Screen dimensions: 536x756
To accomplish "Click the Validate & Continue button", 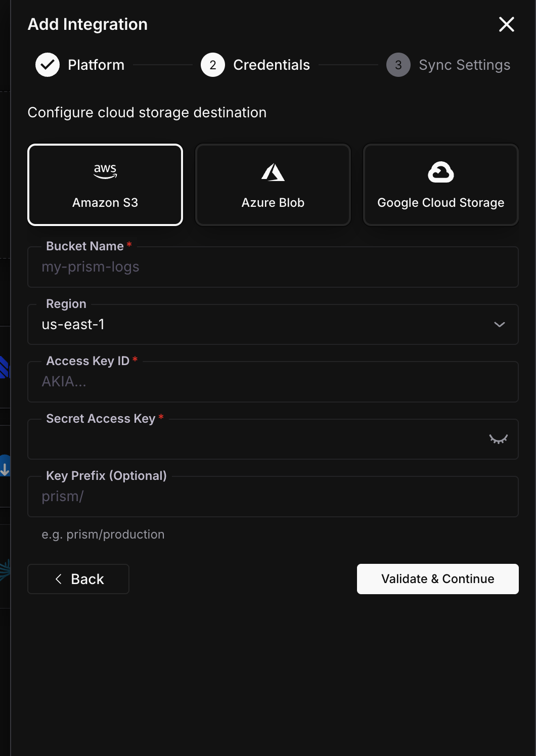I will (437, 579).
